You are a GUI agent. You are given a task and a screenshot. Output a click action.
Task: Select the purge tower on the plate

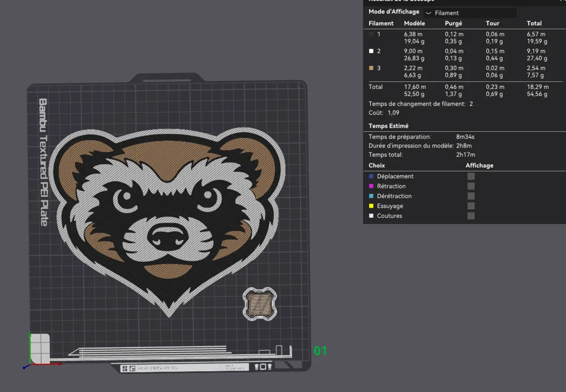(x=260, y=304)
